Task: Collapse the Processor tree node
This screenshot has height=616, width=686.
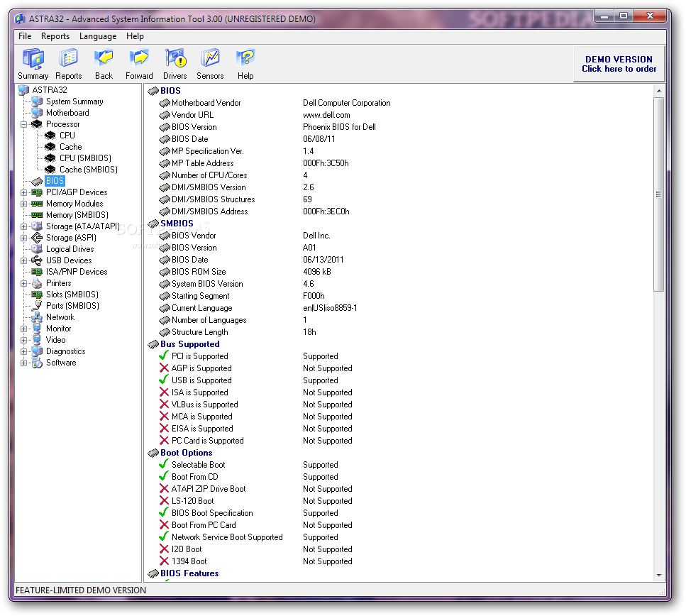Action: (23, 124)
